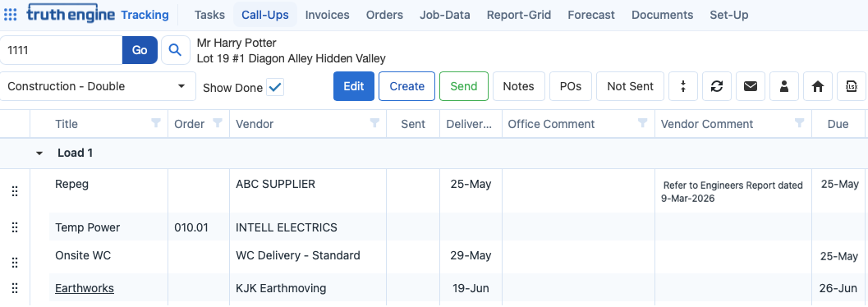The width and height of the screenshot is (868, 307).
Task: Click the XLSX export icon button
Action: 852,86
